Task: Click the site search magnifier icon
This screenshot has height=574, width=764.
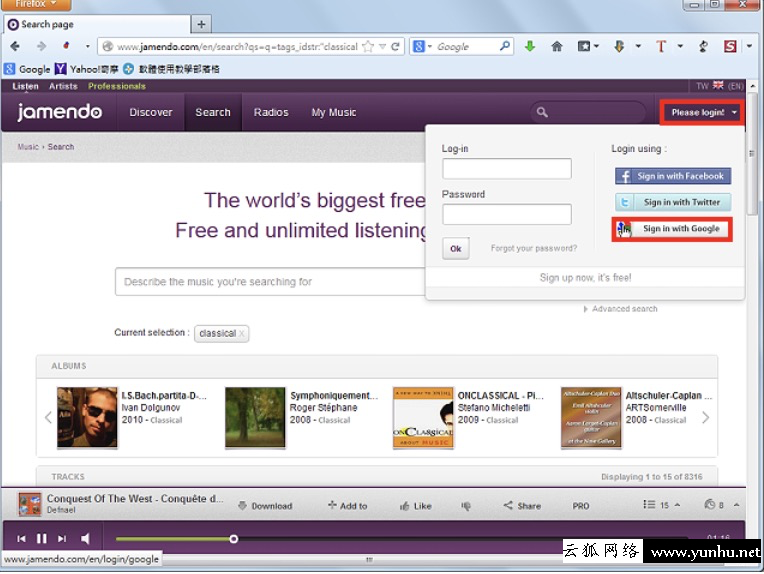Action: 542,113
